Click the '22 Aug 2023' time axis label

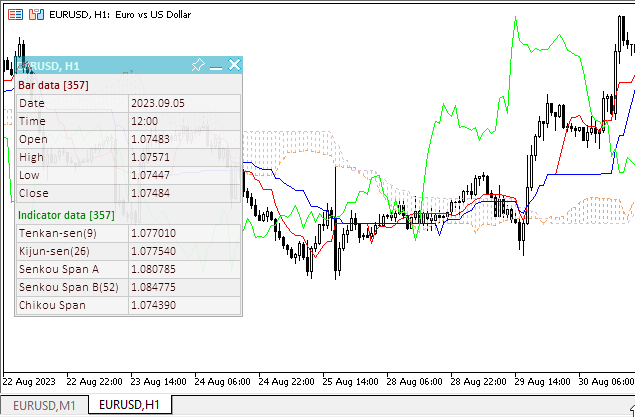click(x=28, y=382)
